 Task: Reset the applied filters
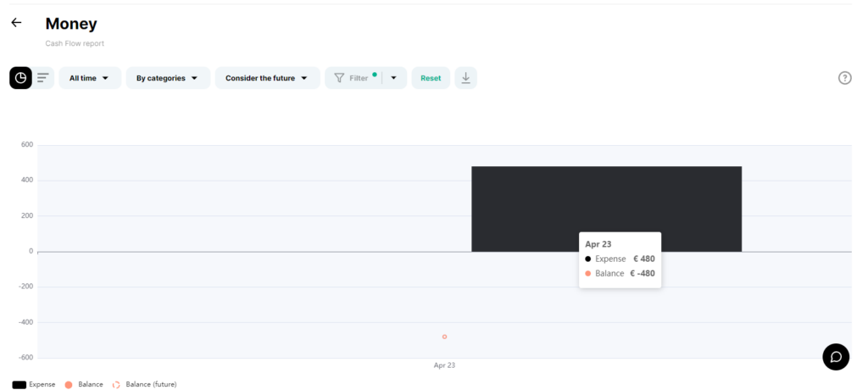pos(431,78)
